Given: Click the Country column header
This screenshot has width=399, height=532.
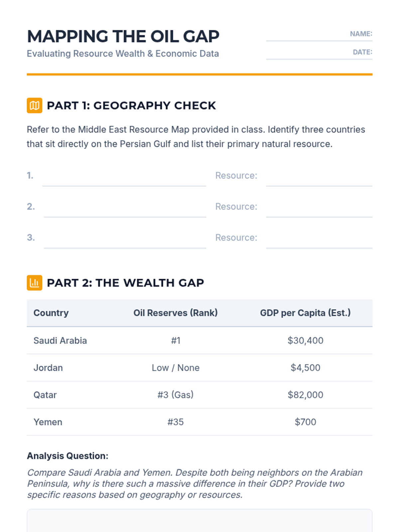Looking at the screenshot, I should click(x=51, y=313).
